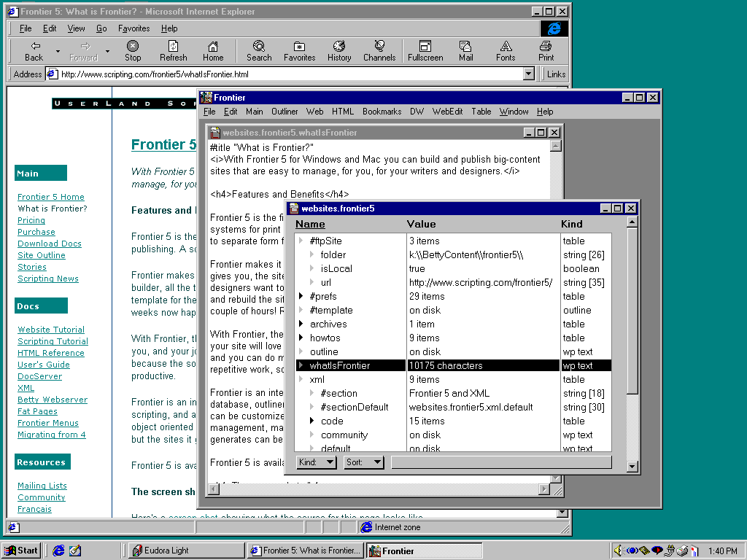Expand the #prefs table row
747x560 pixels.
tap(301, 297)
